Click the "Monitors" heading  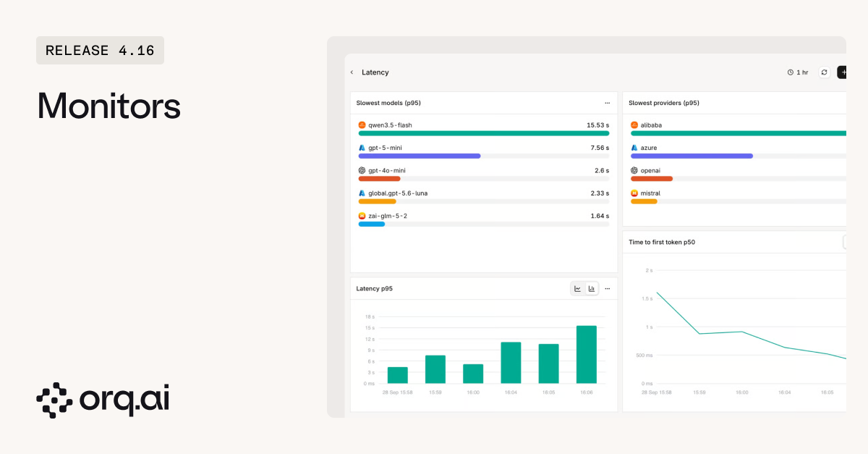click(109, 106)
